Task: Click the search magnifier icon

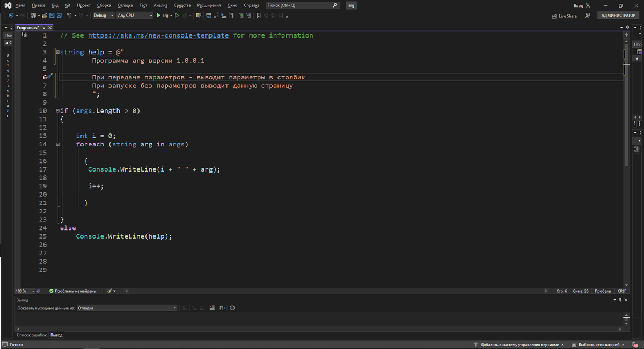Action: 335,5
